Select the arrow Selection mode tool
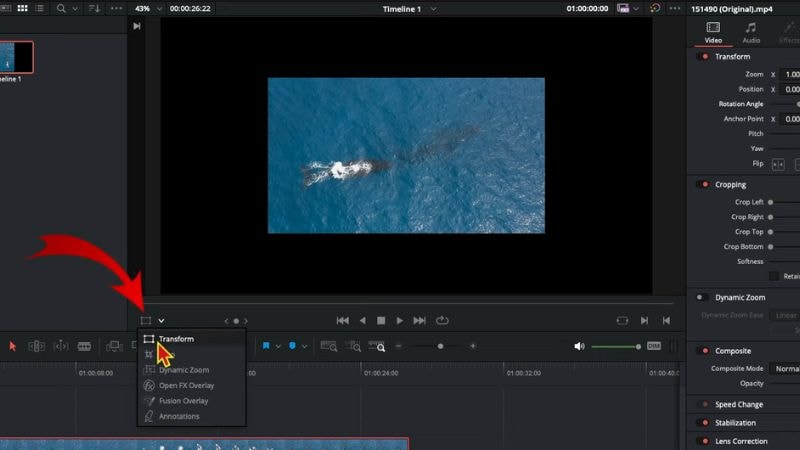Viewport: 800px width, 450px height. point(13,346)
